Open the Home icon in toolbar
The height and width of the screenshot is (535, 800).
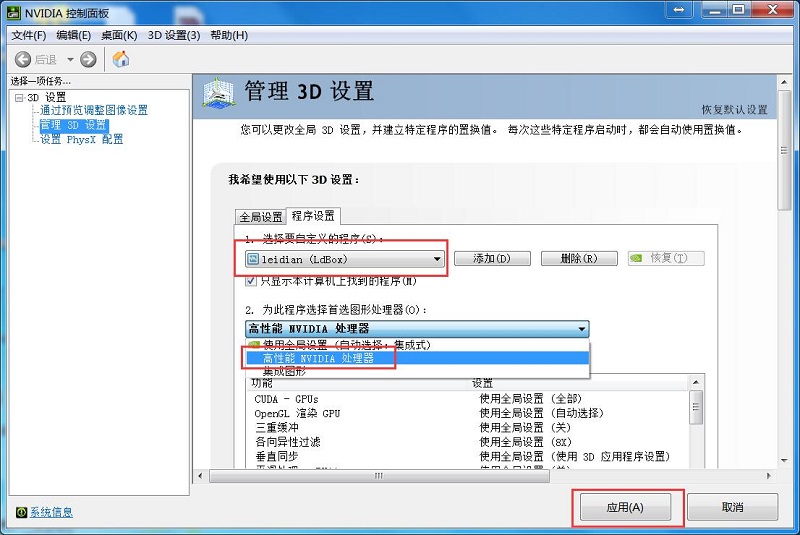121,59
